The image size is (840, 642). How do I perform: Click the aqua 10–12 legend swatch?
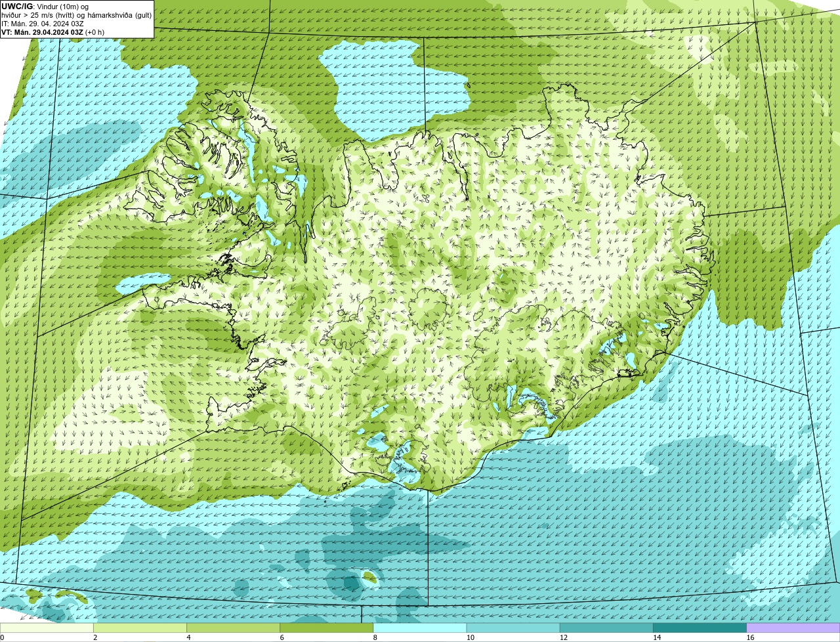pos(513,628)
